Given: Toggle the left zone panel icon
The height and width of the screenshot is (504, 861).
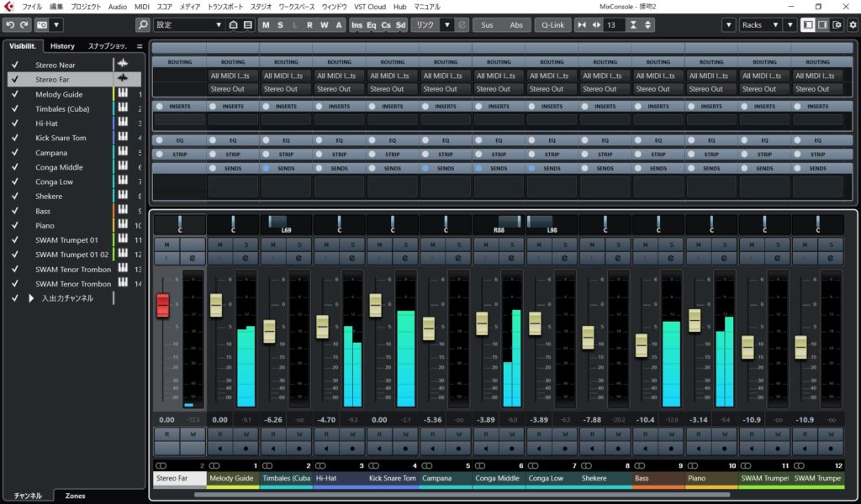Looking at the screenshot, I should coord(808,25).
